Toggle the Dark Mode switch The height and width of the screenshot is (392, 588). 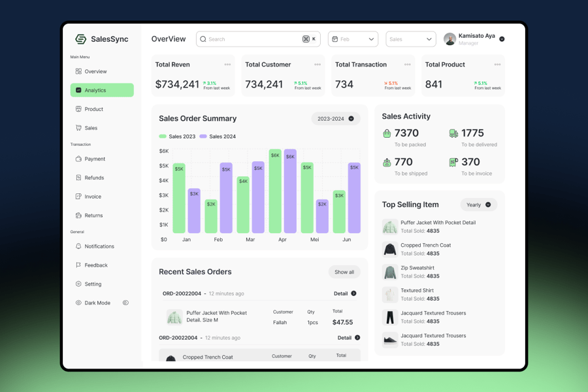(125, 302)
